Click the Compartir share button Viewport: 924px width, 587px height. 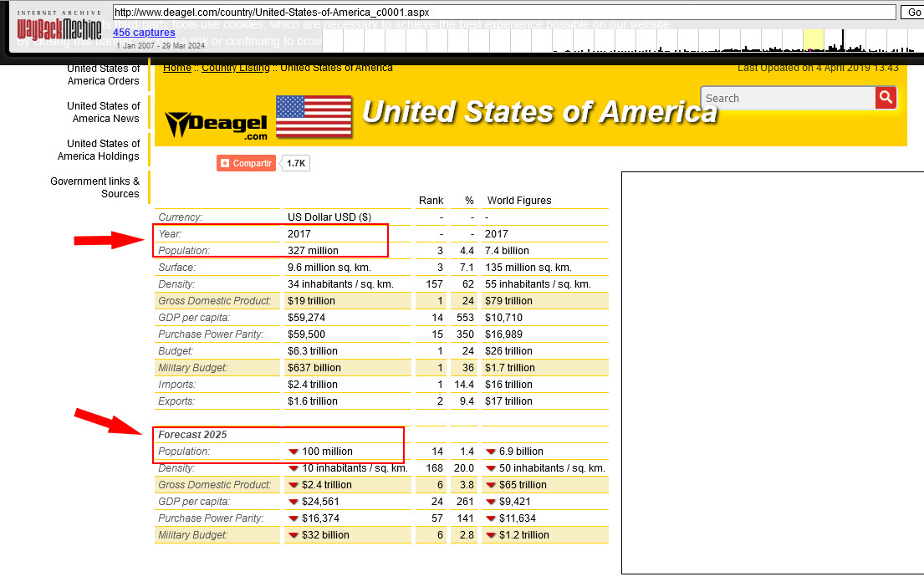point(246,163)
